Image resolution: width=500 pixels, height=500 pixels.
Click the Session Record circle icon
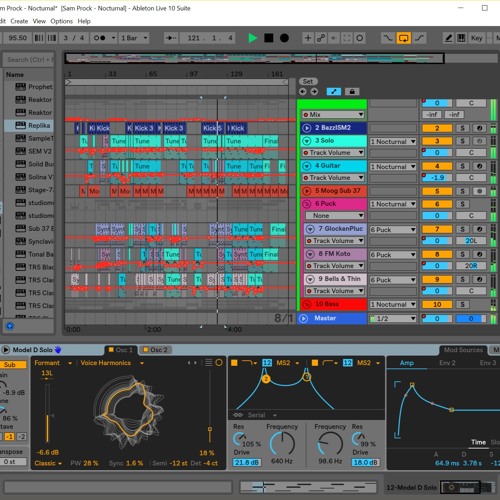coord(360,38)
